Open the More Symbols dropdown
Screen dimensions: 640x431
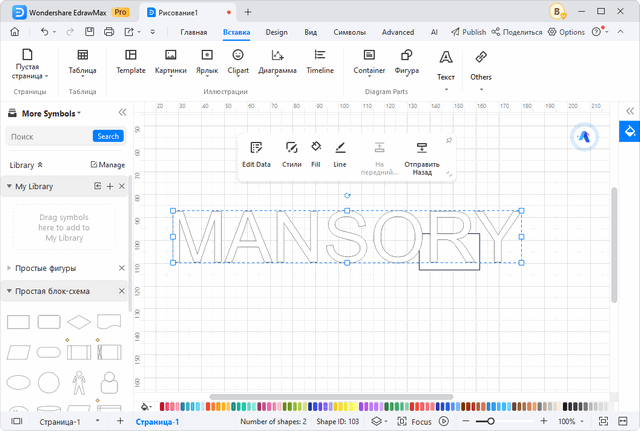coord(50,113)
